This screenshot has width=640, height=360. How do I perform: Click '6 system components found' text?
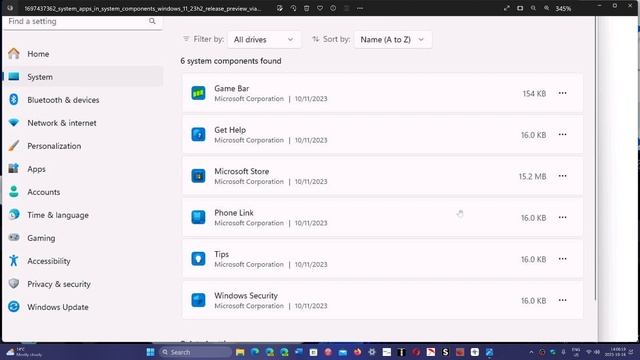coord(231,61)
